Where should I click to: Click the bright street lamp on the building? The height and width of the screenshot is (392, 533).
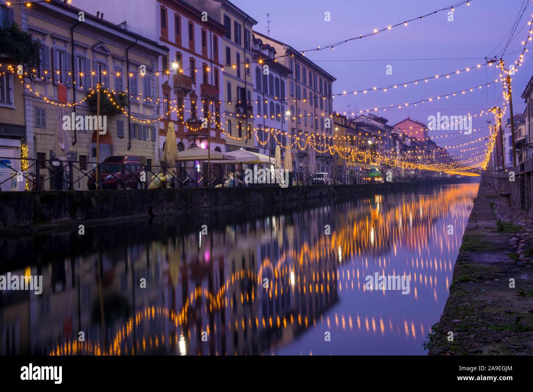click(x=175, y=65)
